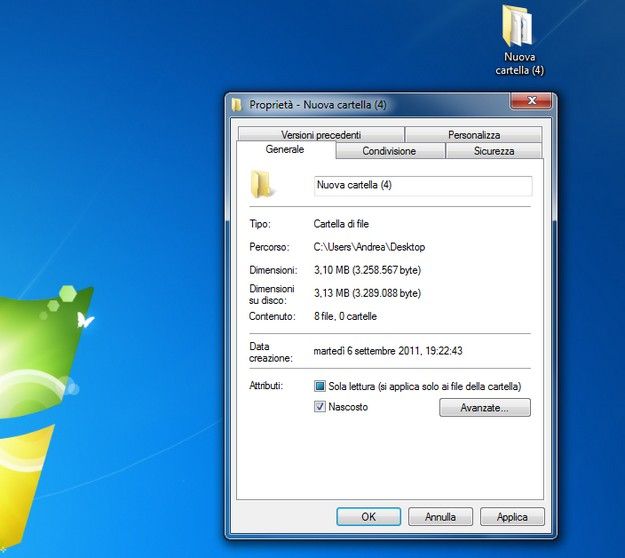The height and width of the screenshot is (558, 625).
Task: Switch to the Versioni precedenti tab
Action: (321, 135)
